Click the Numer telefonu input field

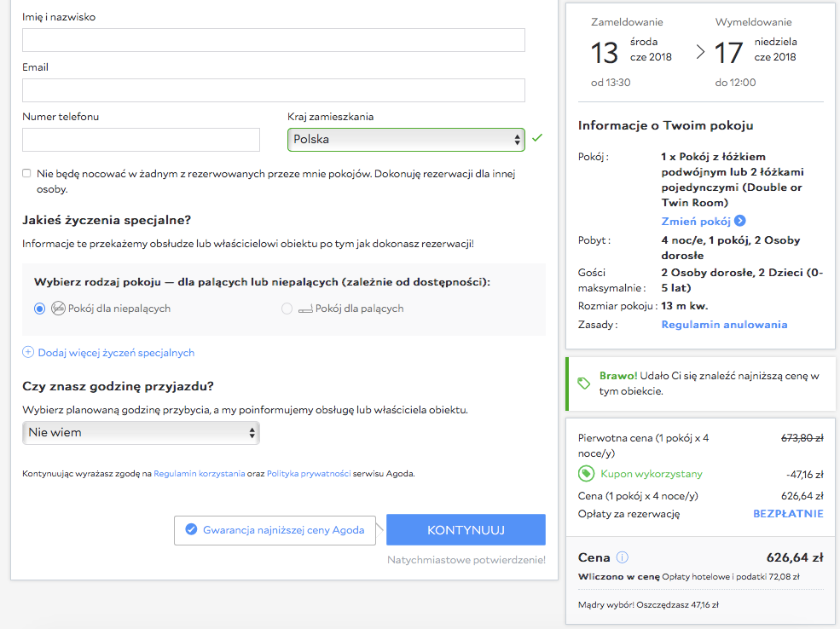[141, 140]
